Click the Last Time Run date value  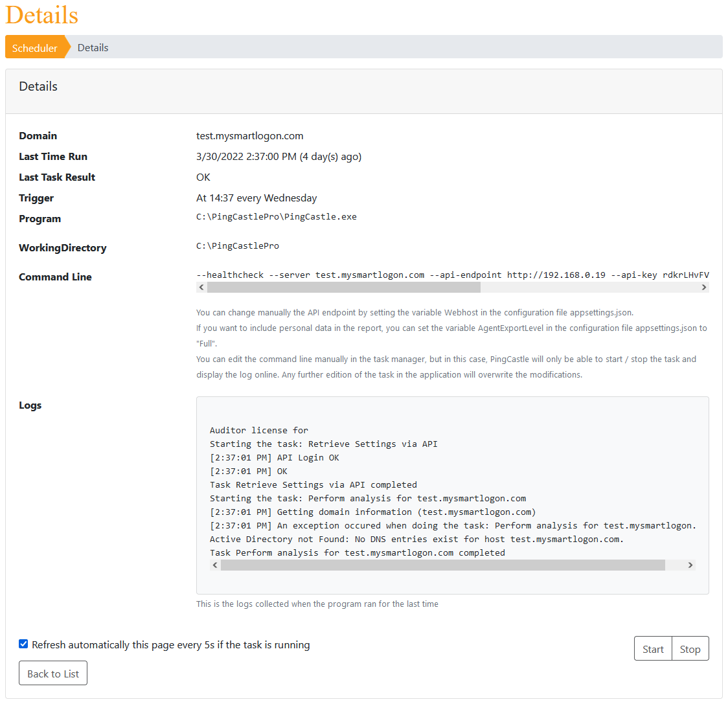279,157
